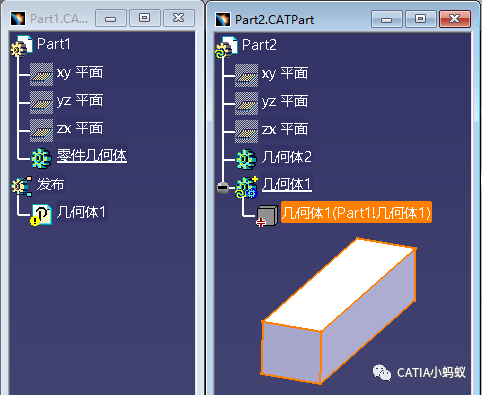Click xy plane icon in Part2 window
This screenshot has height=395, width=482.
coord(246,76)
